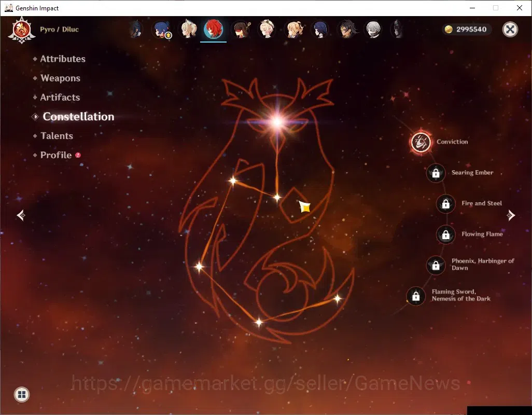Click the Genshin Impact title bar app icon
This screenshot has width=532, height=415.
coord(9,8)
